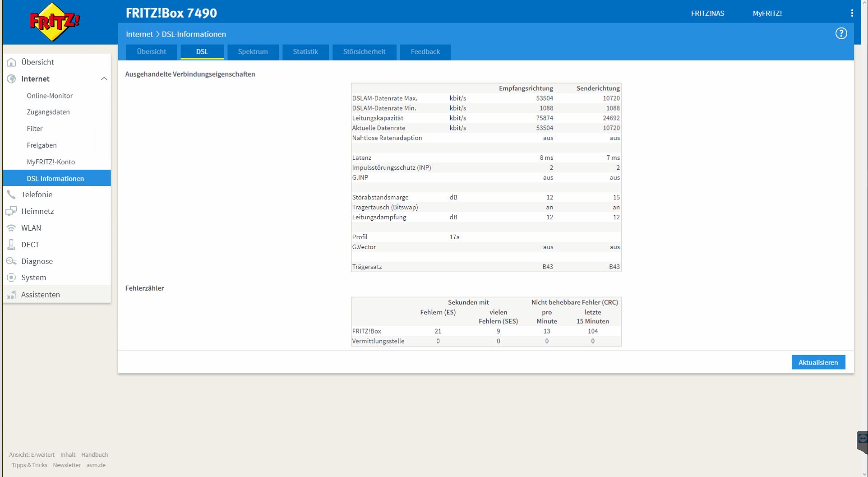
Task: Click the Assistenten icon
Action: [x=11, y=295]
